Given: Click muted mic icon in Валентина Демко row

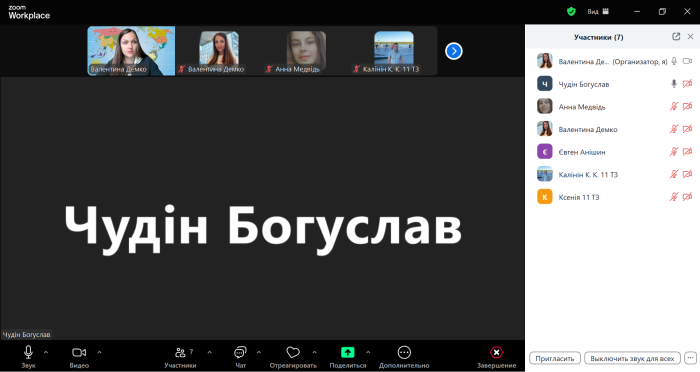Looking at the screenshot, I should coord(674,129).
